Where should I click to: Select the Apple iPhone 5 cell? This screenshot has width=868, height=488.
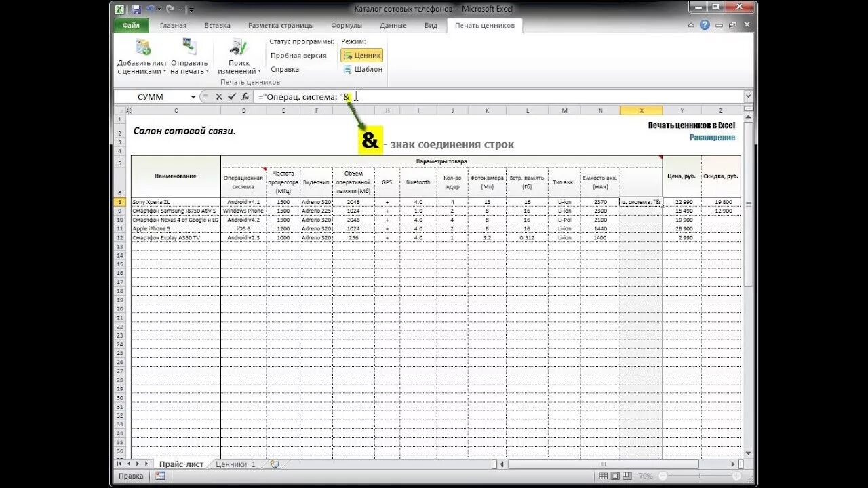176,228
